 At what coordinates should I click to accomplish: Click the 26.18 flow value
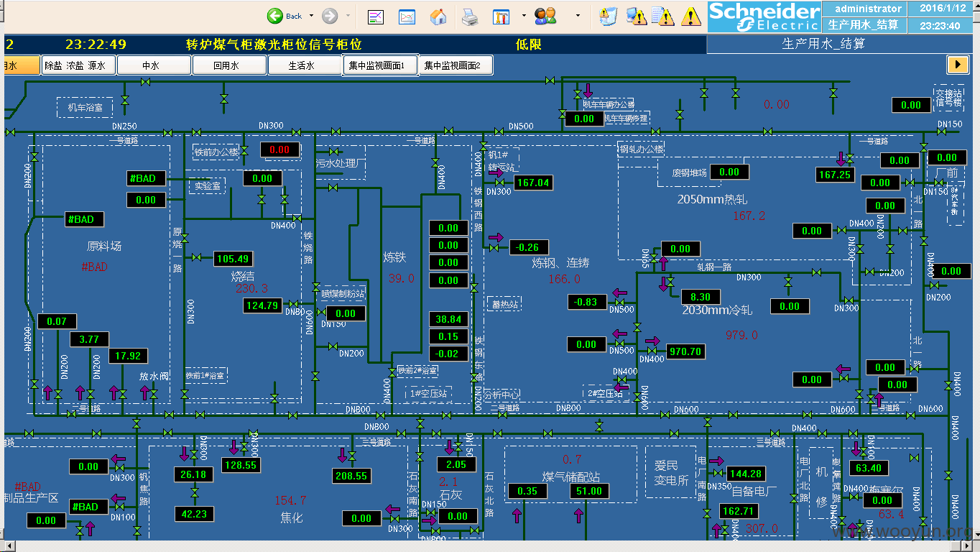(x=194, y=474)
